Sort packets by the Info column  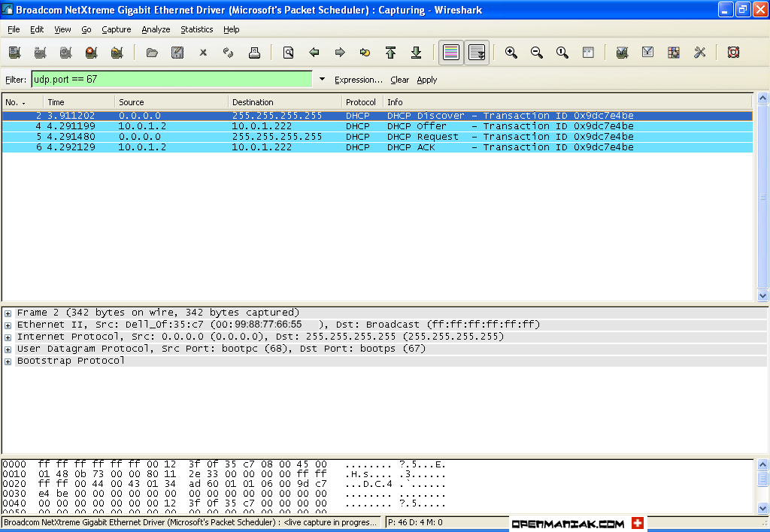point(567,102)
